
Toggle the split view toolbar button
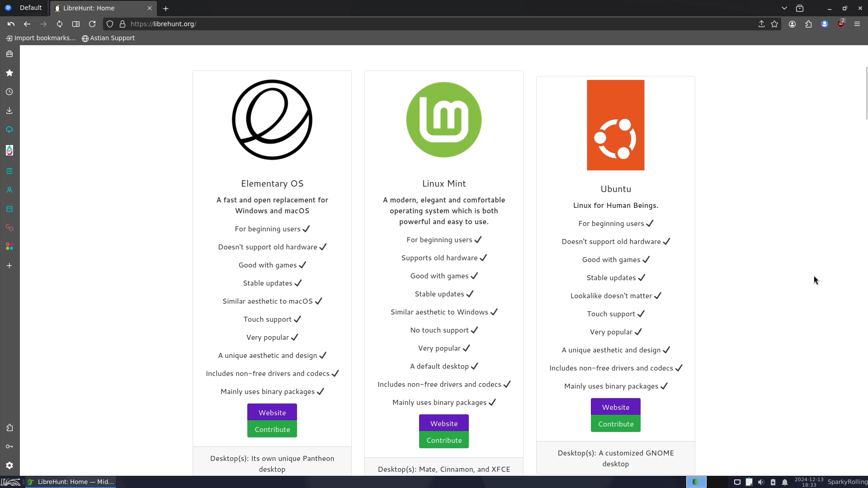[76, 24]
